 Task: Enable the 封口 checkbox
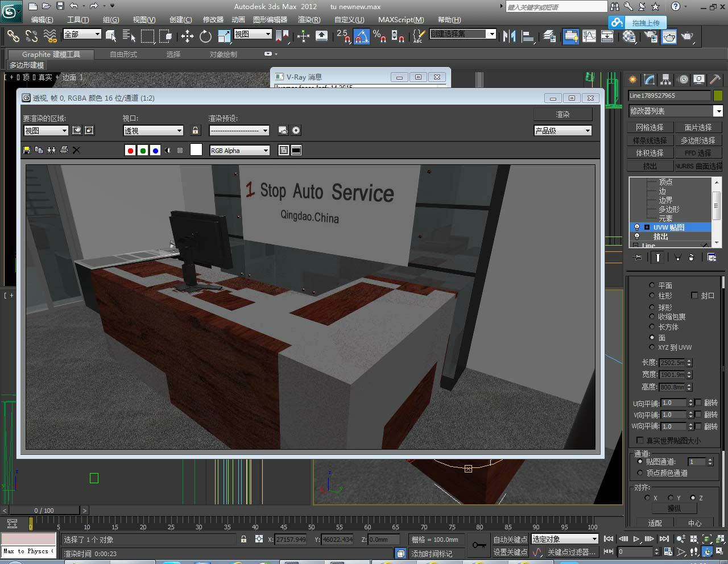tap(694, 296)
